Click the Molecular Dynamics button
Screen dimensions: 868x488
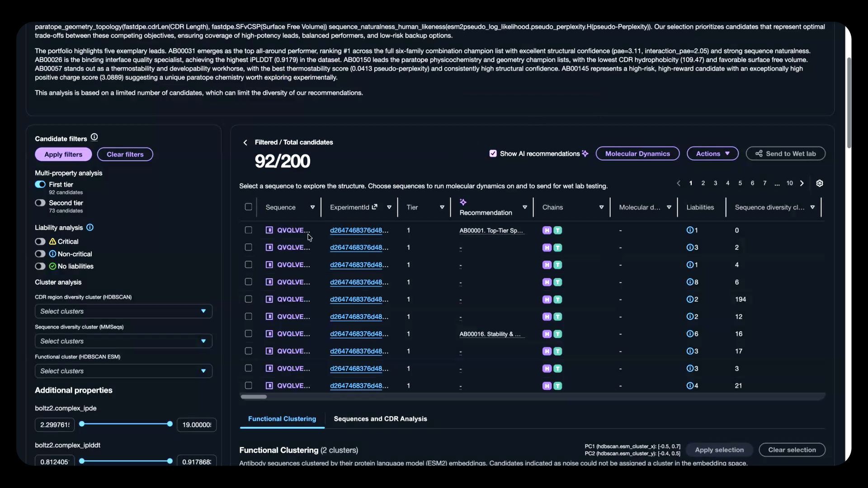coord(637,154)
